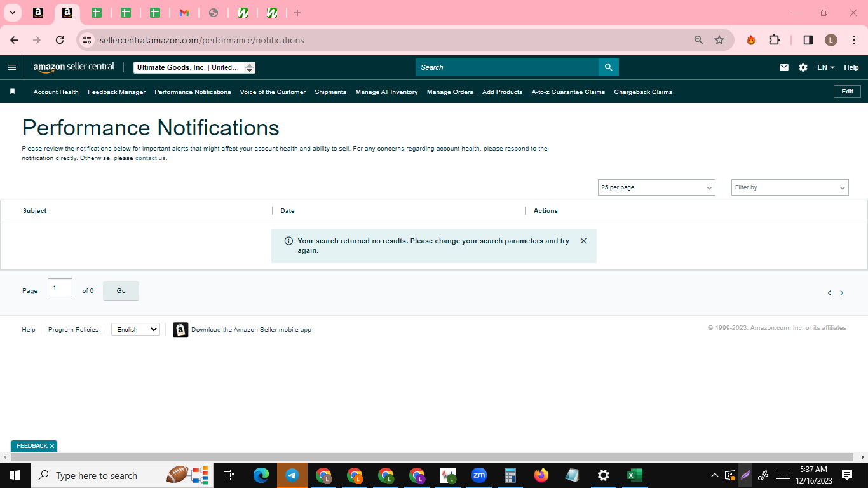The image size is (868, 488).
Task: Open Excel from the taskbar
Action: pos(634,475)
